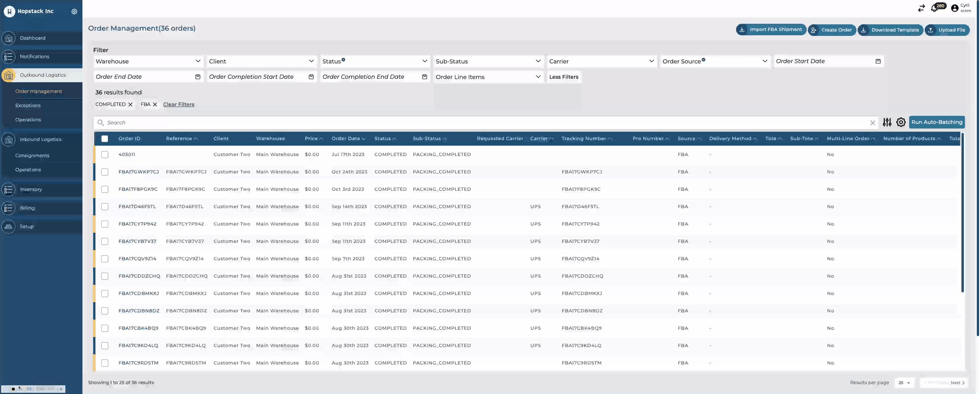Open table column settings gear icon
The image size is (980, 394).
tap(900, 122)
